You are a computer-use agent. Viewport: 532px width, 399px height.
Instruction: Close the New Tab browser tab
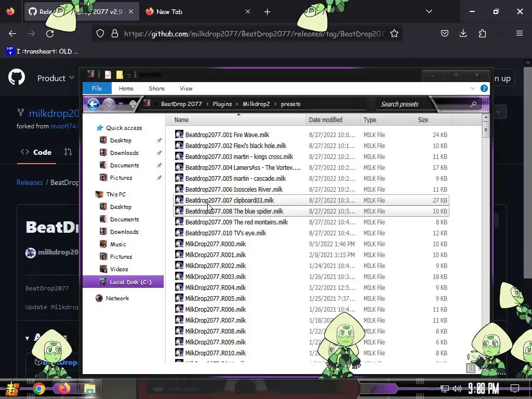[x=248, y=12]
